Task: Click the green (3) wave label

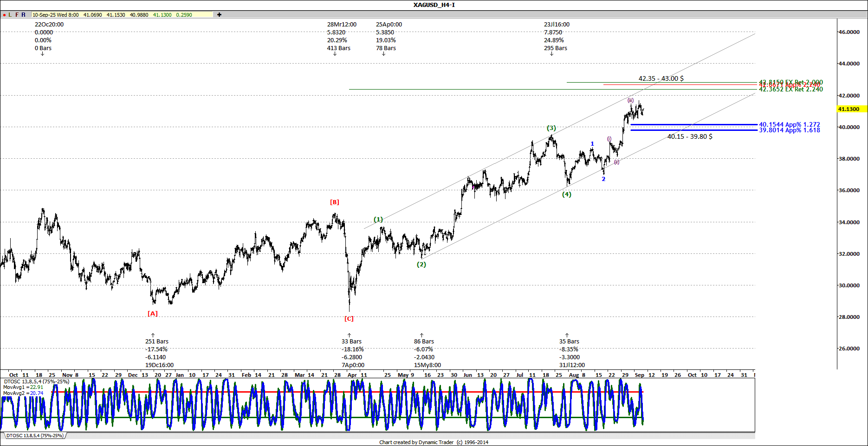Action: pyautogui.click(x=551, y=128)
